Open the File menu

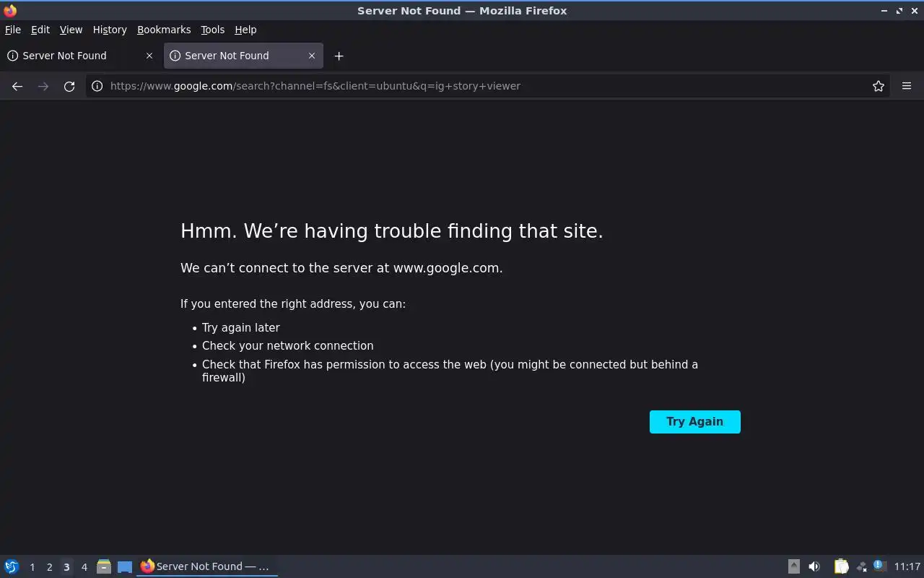13,30
